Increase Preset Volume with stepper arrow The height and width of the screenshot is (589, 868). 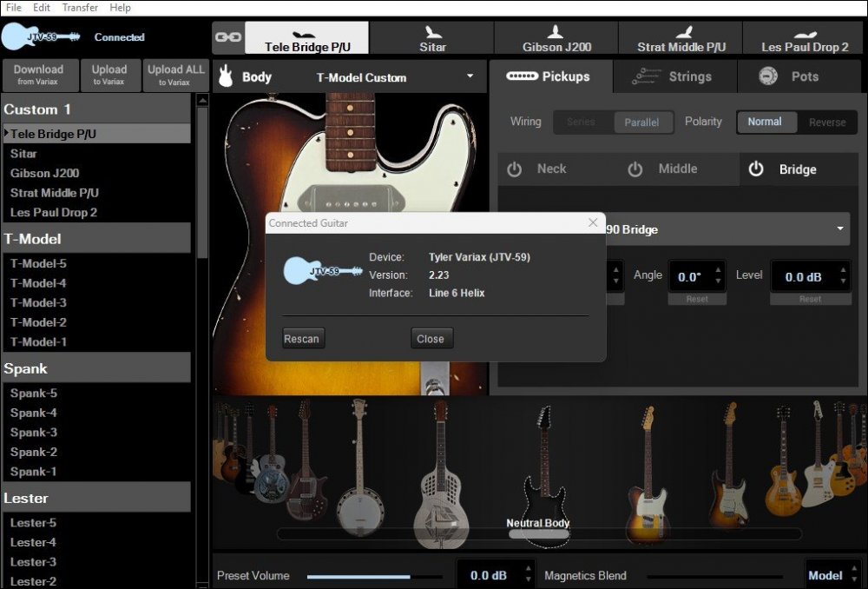pos(528,568)
